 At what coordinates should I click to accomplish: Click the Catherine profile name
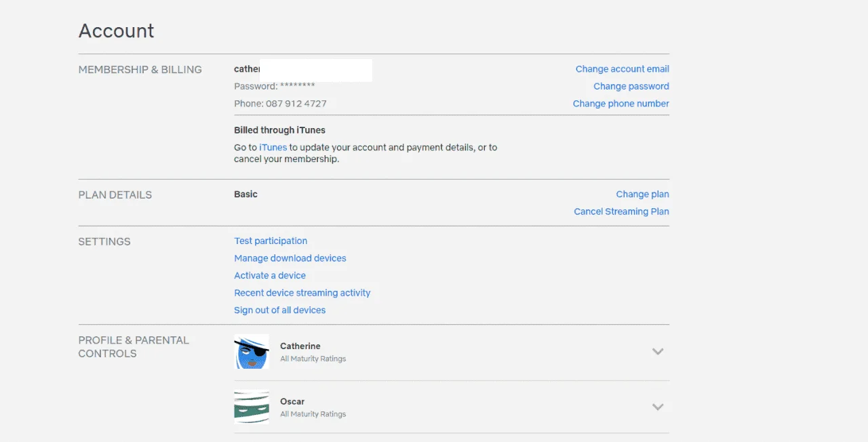(x=300, y=346)
